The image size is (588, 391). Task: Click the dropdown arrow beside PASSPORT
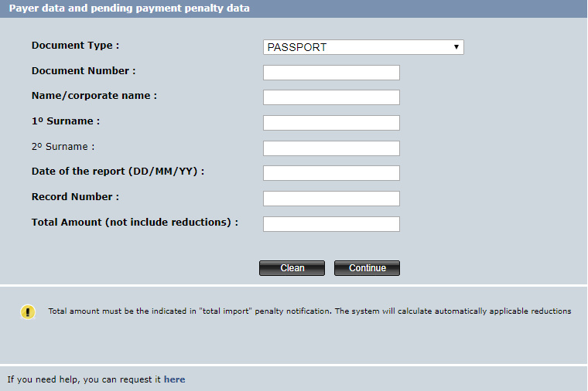click(x=456, y=47)
